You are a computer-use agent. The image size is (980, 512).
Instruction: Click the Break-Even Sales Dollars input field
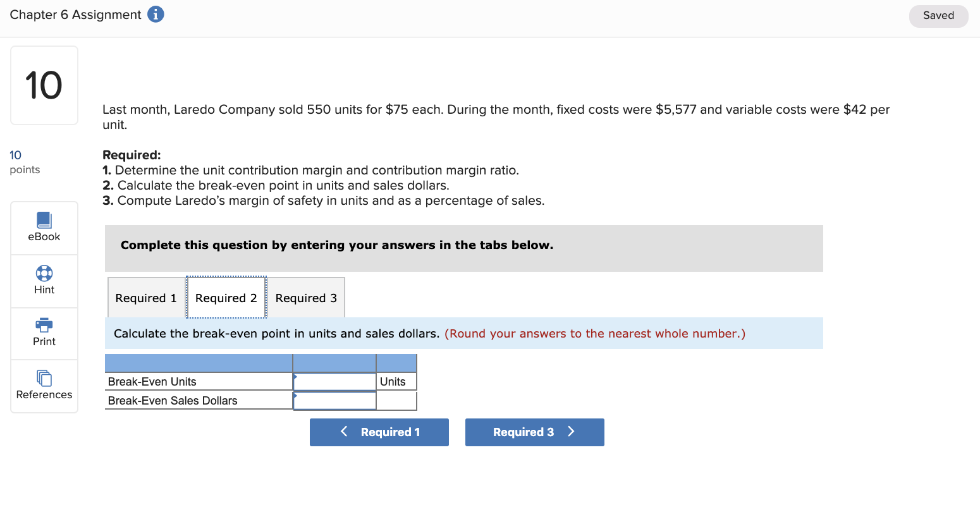pos(334,400)
